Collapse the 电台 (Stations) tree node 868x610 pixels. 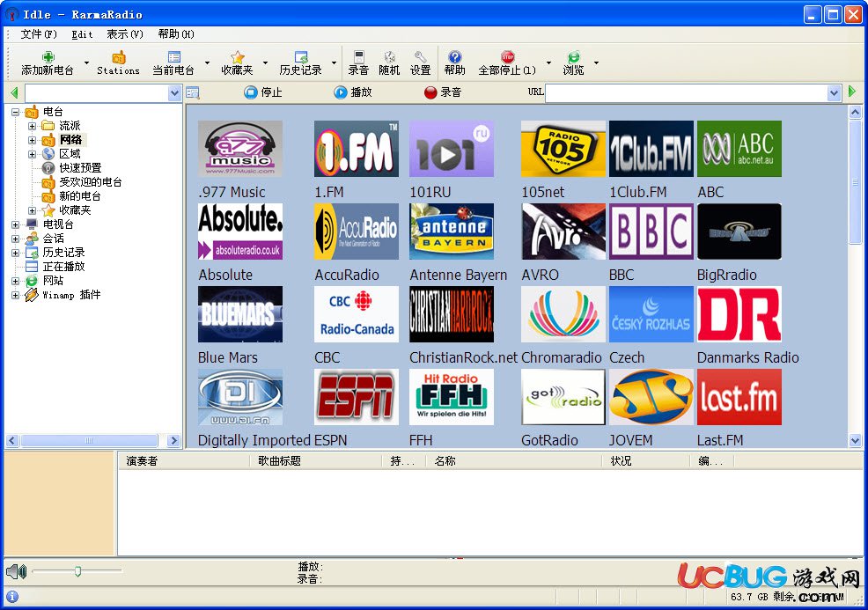[16, 113]
